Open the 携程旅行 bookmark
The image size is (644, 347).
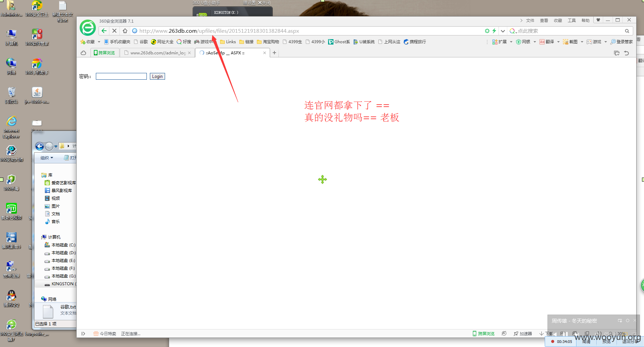tap(415, 42)
